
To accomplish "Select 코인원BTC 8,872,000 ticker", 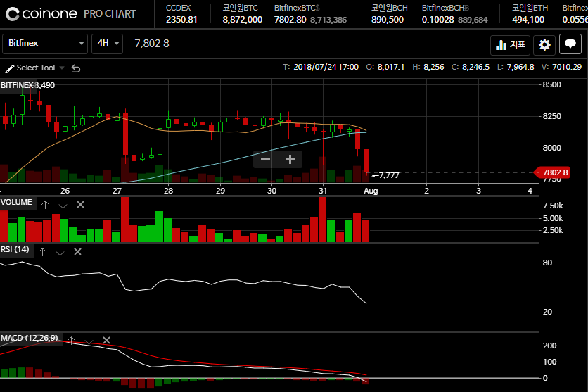I will 242,14.
